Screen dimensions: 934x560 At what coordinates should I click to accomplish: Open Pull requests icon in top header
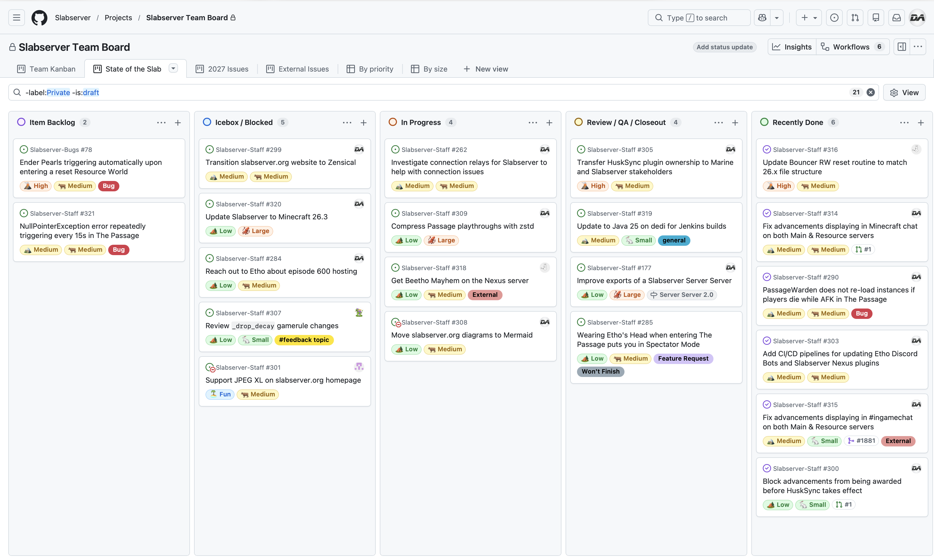(x=855, y=18)
